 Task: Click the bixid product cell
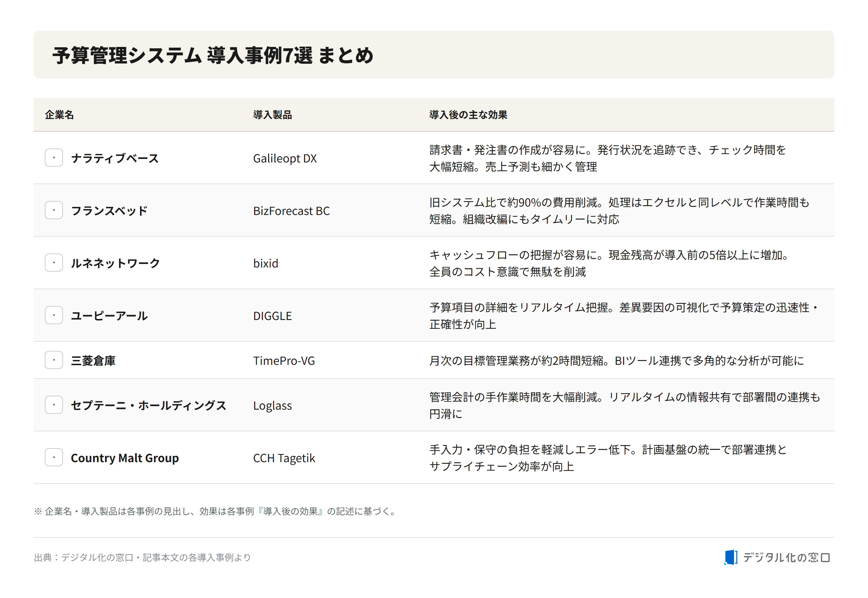(266, 263)
